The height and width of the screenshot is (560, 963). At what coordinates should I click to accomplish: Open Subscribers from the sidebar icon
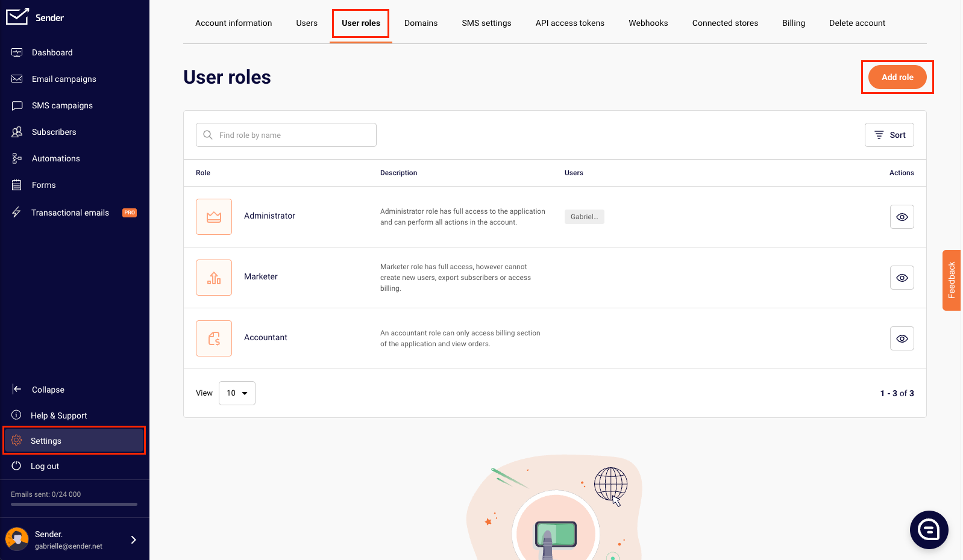[x=17, y=132]
